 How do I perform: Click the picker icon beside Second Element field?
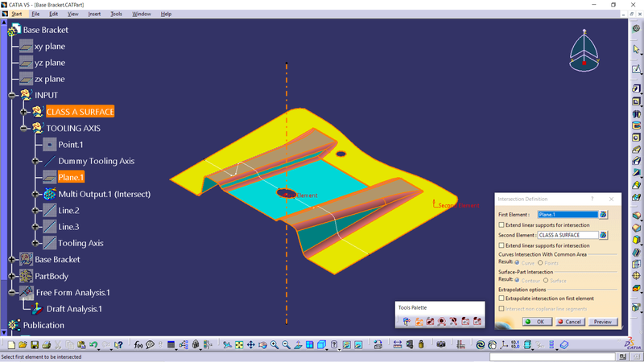coord(603,235)
